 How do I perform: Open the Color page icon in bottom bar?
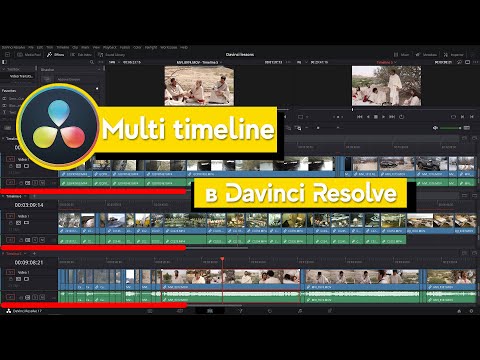point(270,311)
